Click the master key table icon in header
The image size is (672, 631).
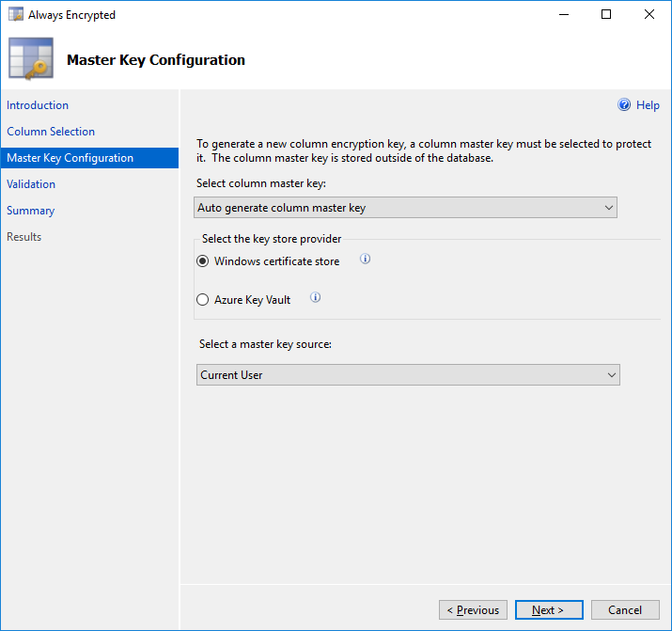coord(30,60)
